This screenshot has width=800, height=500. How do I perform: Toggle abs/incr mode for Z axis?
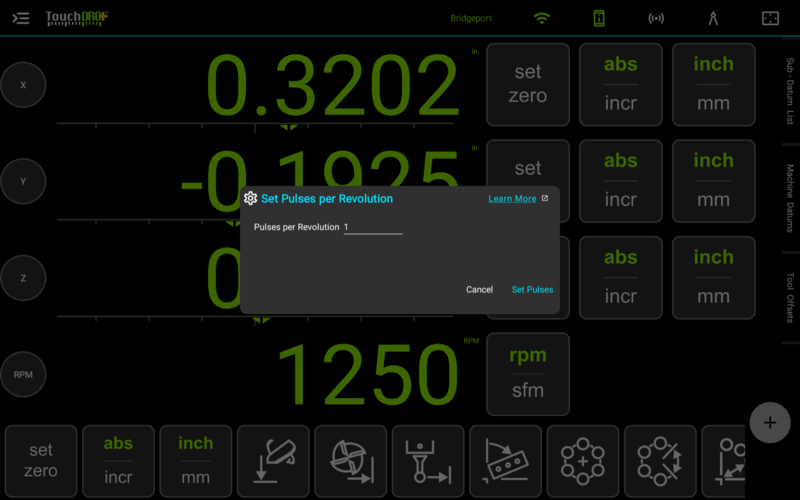click(x=620, y=278)
